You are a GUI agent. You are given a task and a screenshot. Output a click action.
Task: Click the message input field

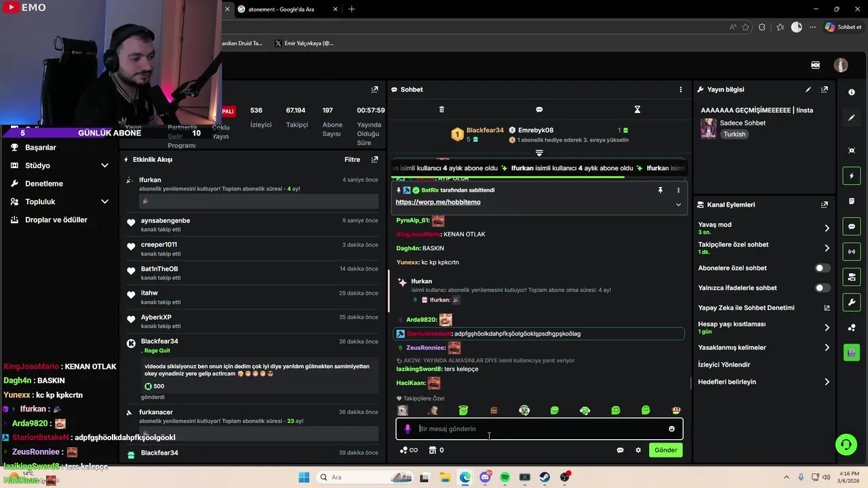pyautogui.click(x=539, y=428)
